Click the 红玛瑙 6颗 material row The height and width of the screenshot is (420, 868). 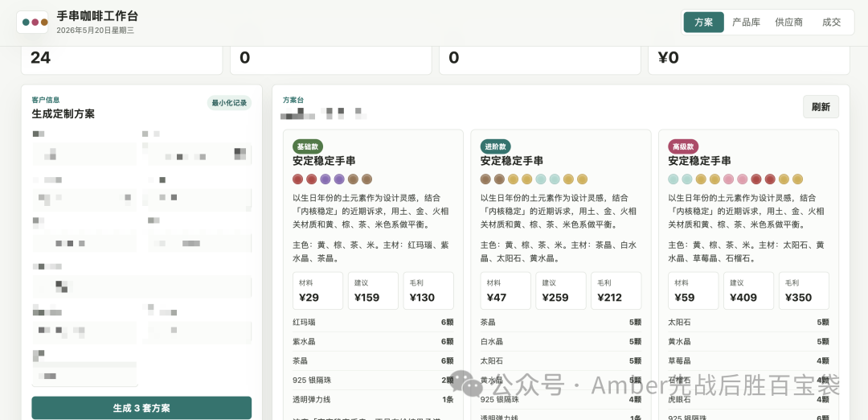pyautogui.click(x=373, y=323)
